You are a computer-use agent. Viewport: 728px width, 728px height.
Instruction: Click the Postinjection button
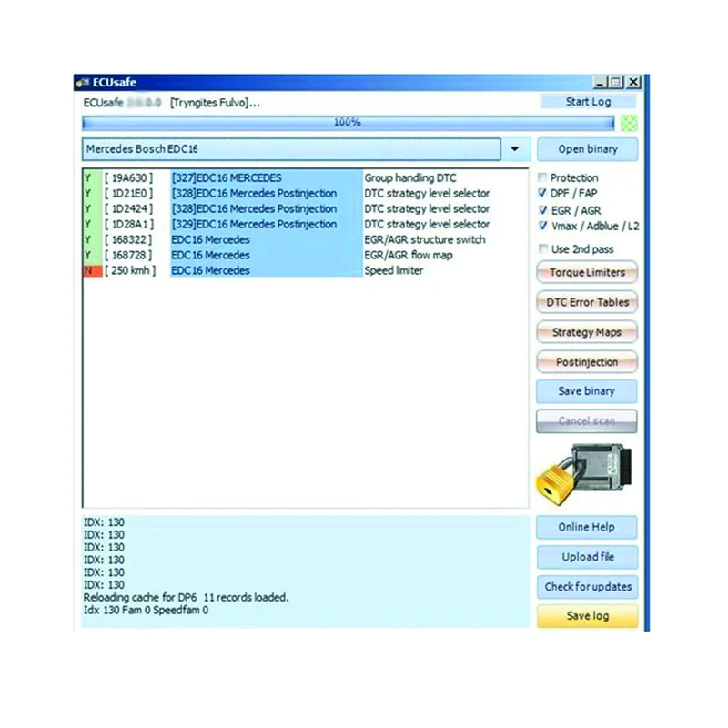point(587,361)
